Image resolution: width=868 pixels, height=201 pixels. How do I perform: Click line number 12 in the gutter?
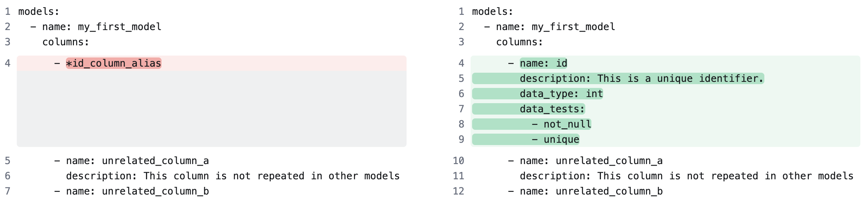(x=458, y=191)
